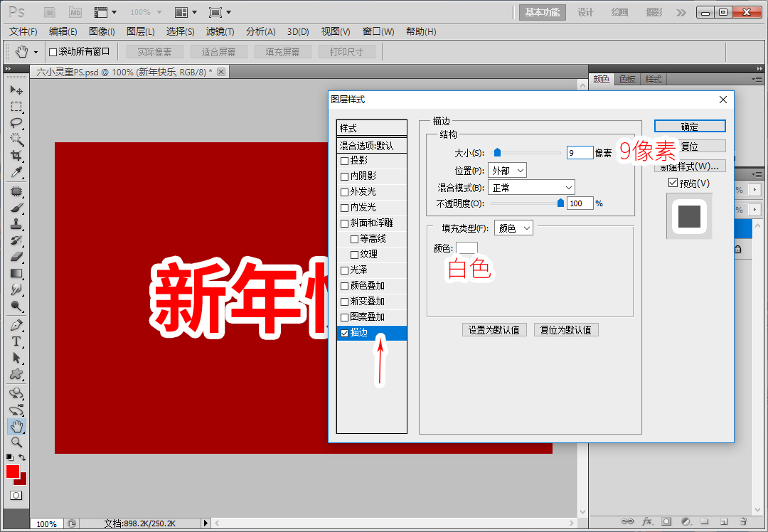The height and width of the screenshot is (532, 768).
Task: Click the link layers icon
Action: [627, 521]
